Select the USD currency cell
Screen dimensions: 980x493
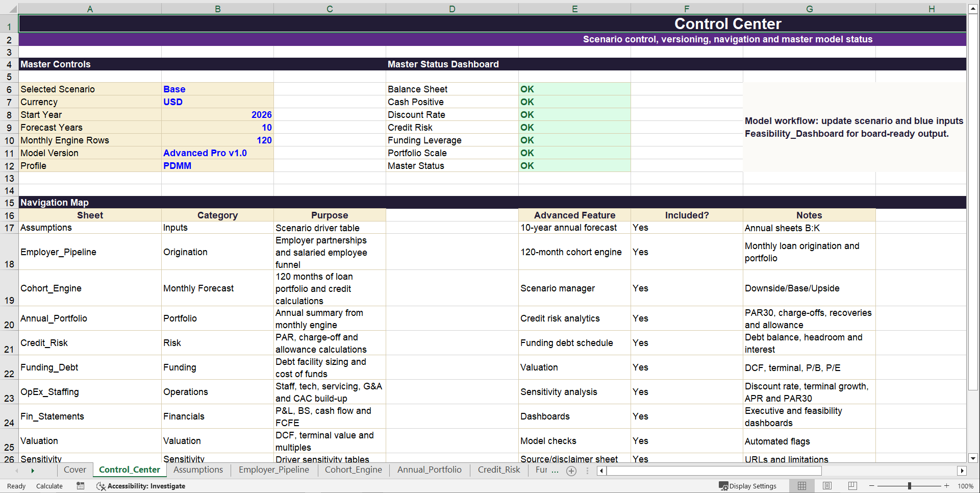point(218,102)
